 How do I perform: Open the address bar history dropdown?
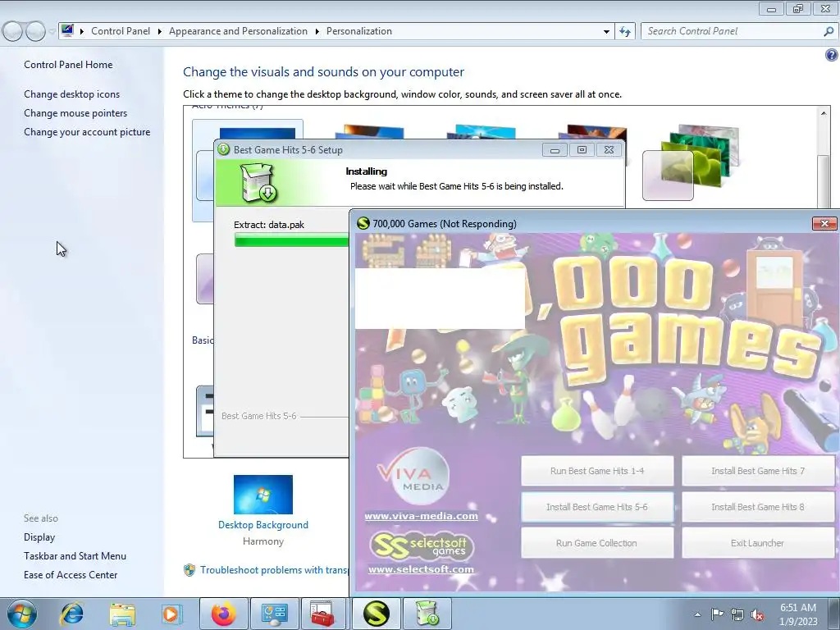click(606, 31)
